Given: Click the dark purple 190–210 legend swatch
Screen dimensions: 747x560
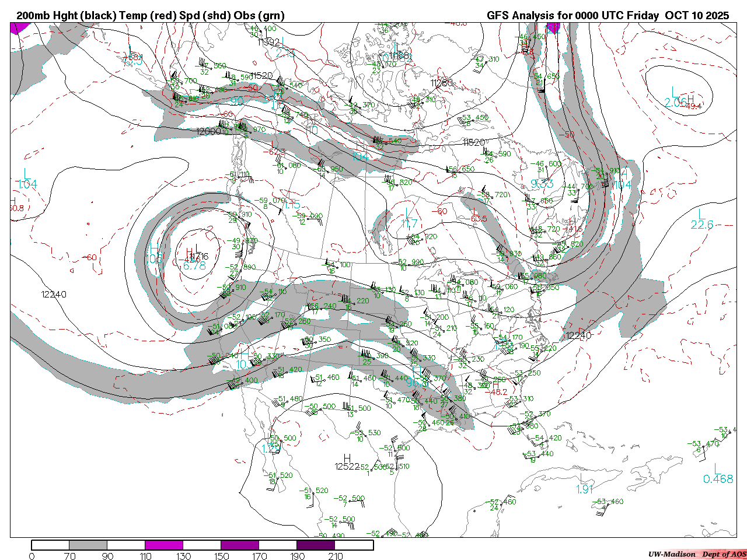Looking at the screenshot, I should (316, 545).
